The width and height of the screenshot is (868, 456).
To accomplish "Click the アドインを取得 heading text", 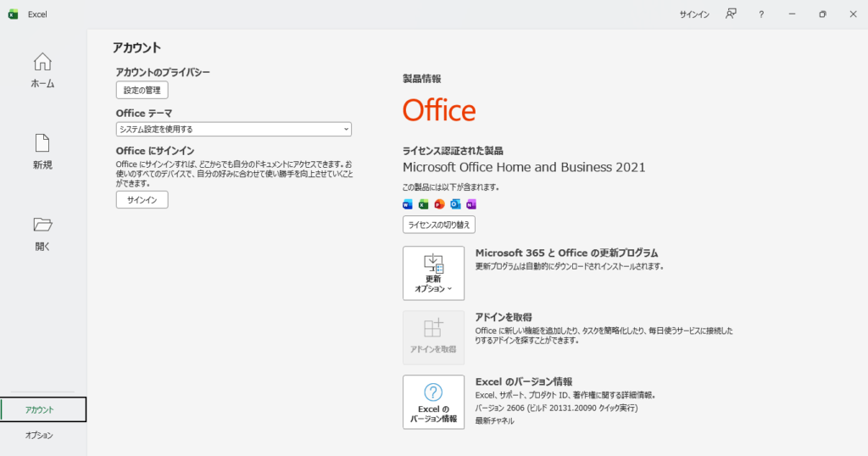I will [x=504, y=317].
